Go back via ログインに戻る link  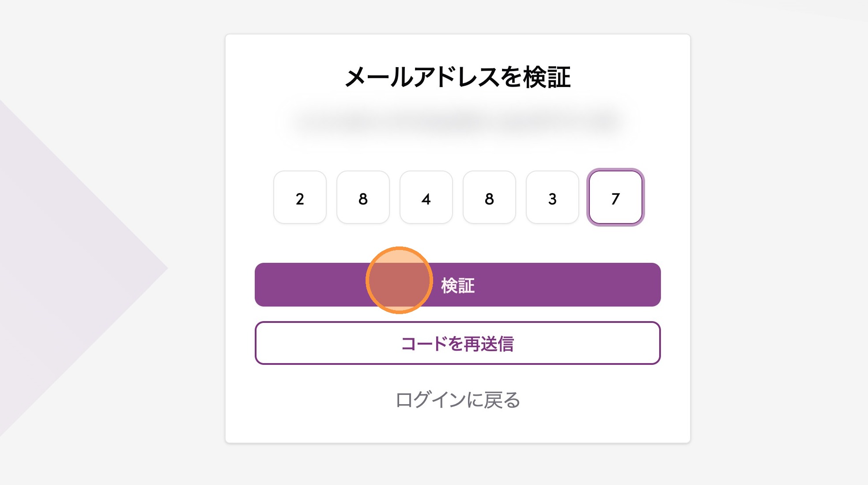click(457, 400)
